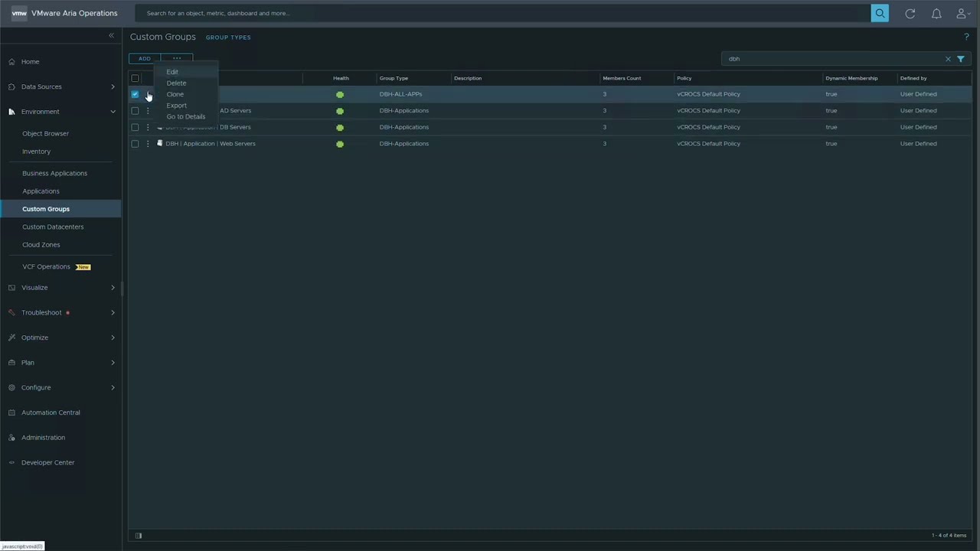Expand the Configure menu chevron
The image size is (980, 551).
coord(113,388)
